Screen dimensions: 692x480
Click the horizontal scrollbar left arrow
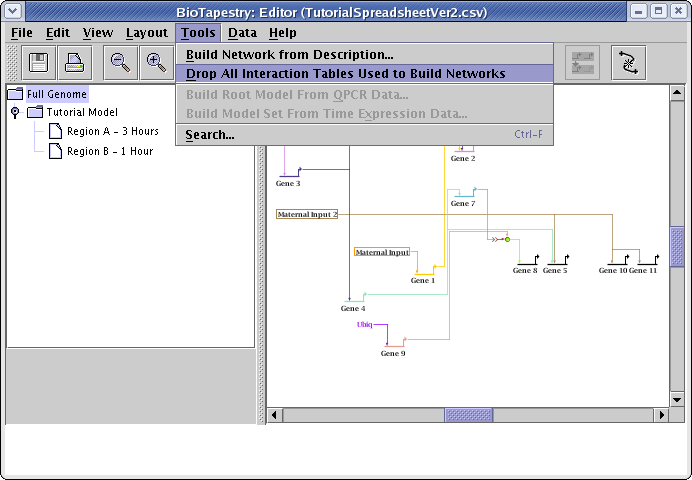click(274, 415)
